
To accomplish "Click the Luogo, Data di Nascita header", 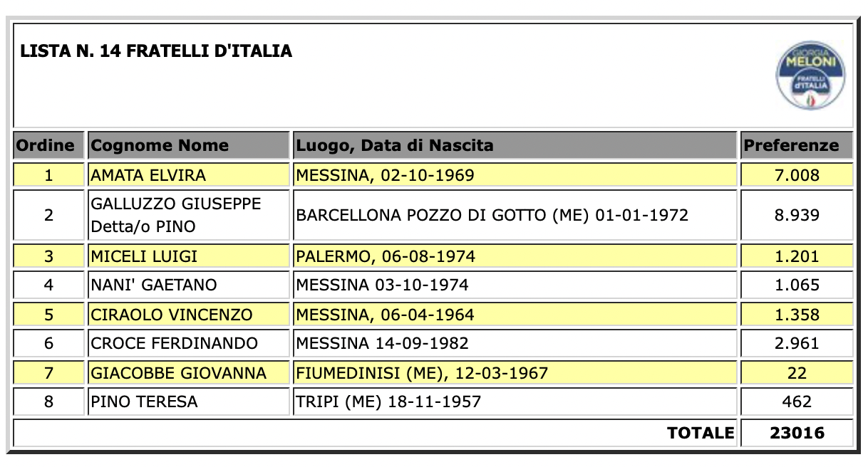I will (515, 145).
